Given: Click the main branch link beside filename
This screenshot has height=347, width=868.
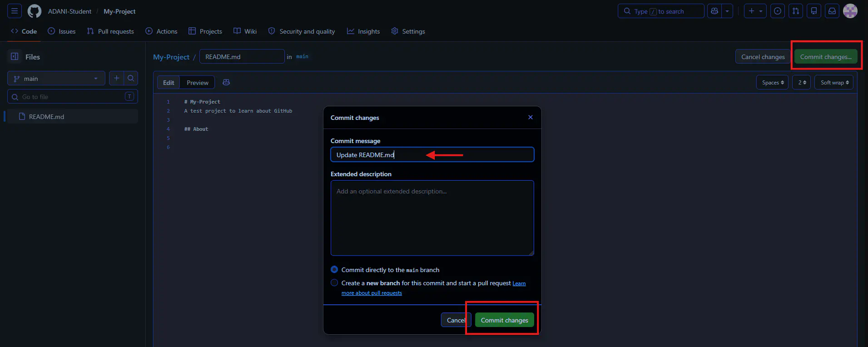Looking at the screenshot, I should (302, 56).
